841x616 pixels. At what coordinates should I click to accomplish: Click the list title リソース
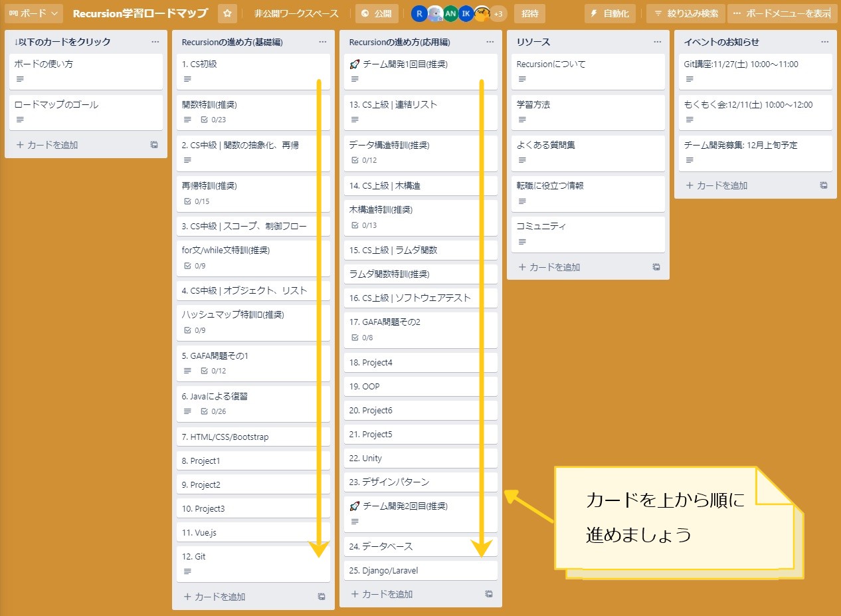(x=533, y=42)
